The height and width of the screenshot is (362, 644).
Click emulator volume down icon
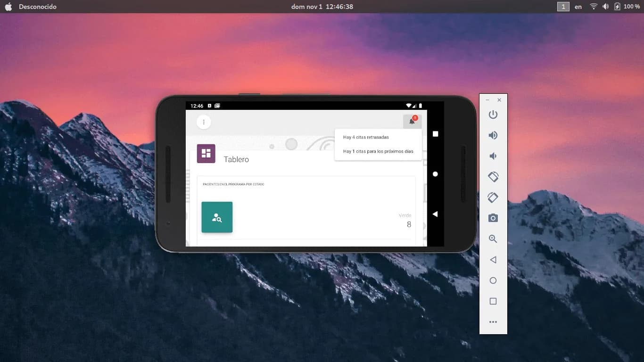pyautogui.click(x=493, y=156)
